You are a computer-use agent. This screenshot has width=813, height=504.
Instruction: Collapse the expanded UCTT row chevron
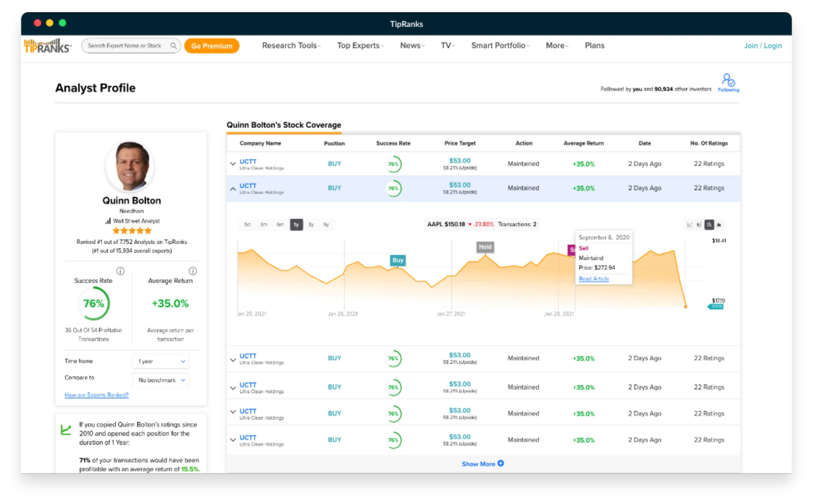pos(233,189)
